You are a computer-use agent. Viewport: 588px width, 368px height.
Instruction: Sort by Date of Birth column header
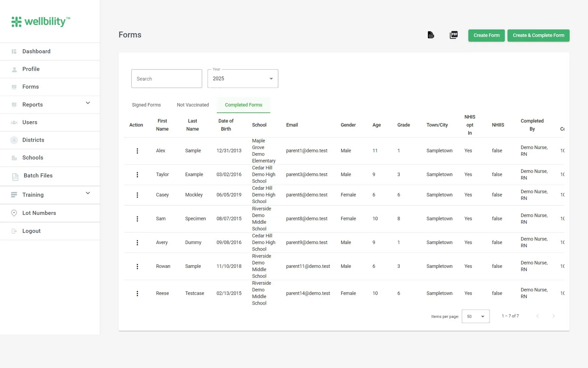226,125
